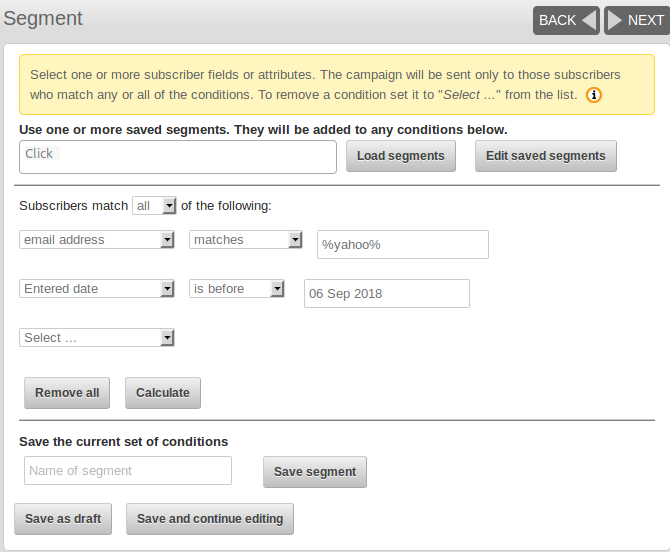The height and width of the screenshot is (552, 670).
Task: Open the 'is before' operator dropdown
Action: pos(237,289)
